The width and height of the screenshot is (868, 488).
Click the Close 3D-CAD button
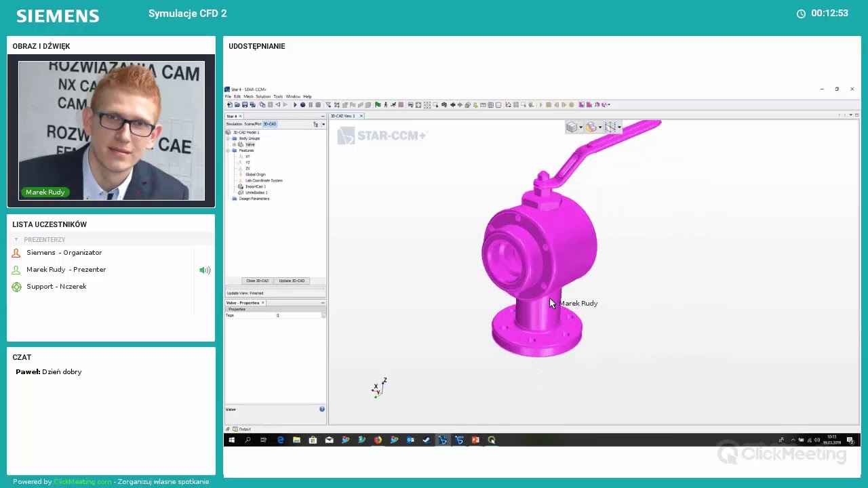(x=258, y=281)
